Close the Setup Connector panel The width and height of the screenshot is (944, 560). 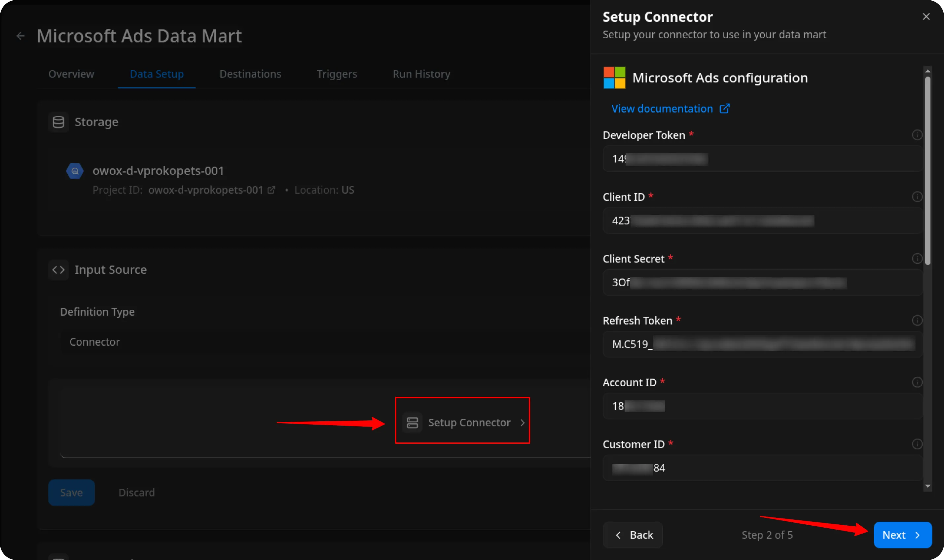tap(926, 17)
